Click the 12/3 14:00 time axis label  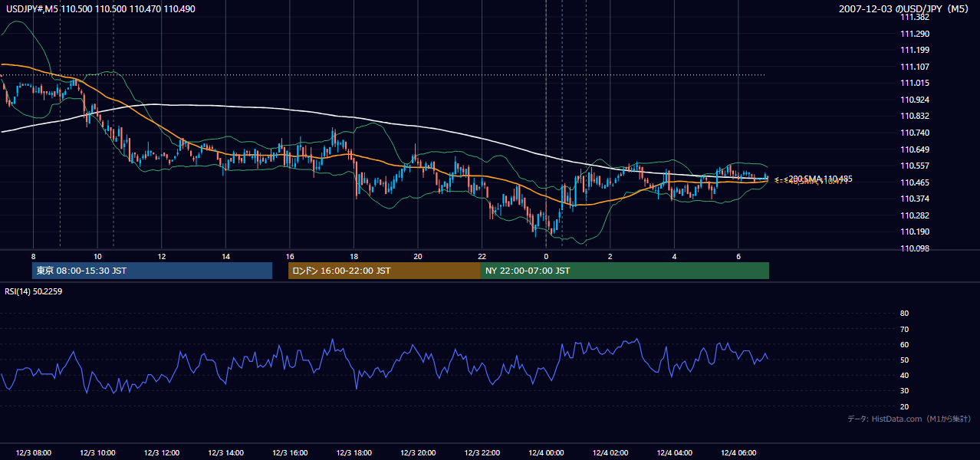[x=225, y=452]
